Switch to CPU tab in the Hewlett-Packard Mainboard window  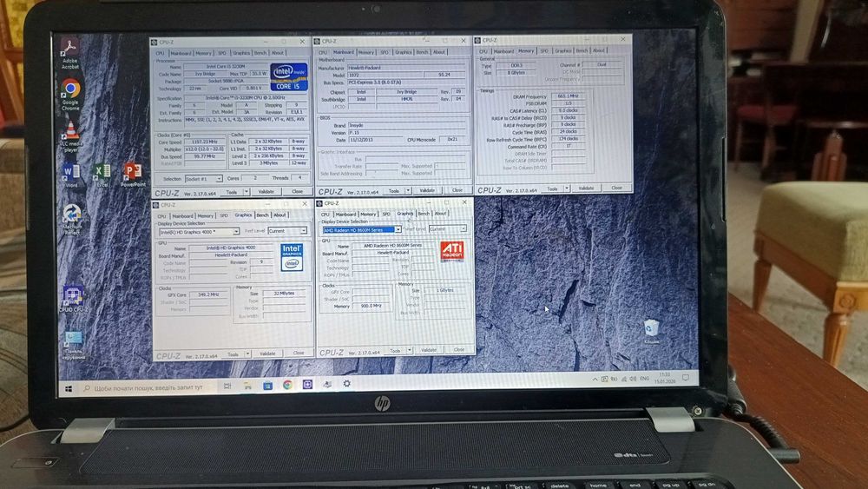click(x=323, y=53)
